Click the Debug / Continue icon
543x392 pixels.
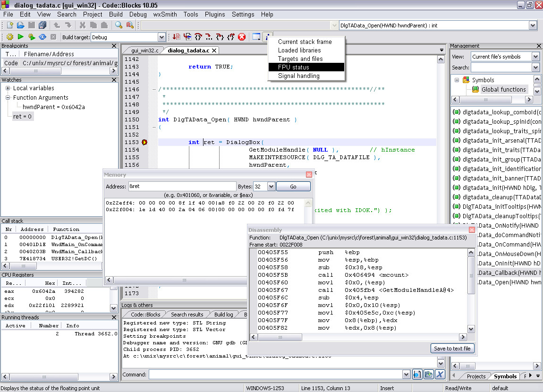tap(176, 37)
